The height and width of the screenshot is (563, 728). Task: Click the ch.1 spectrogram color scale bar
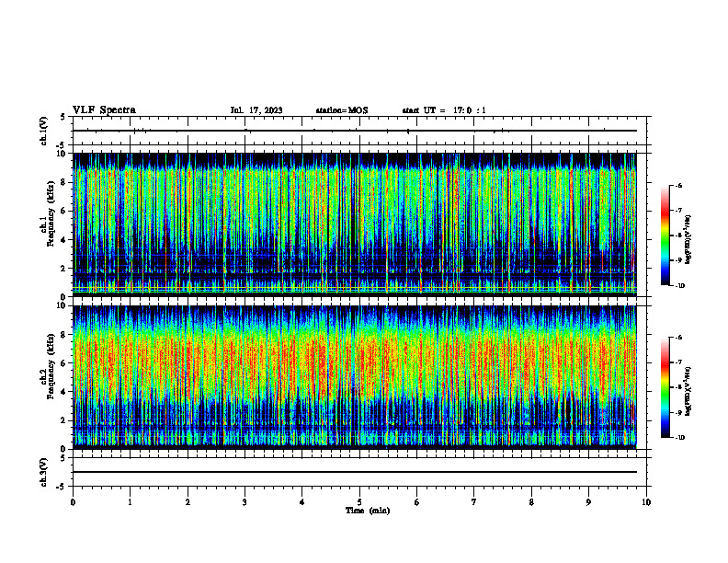coord(665,236)
